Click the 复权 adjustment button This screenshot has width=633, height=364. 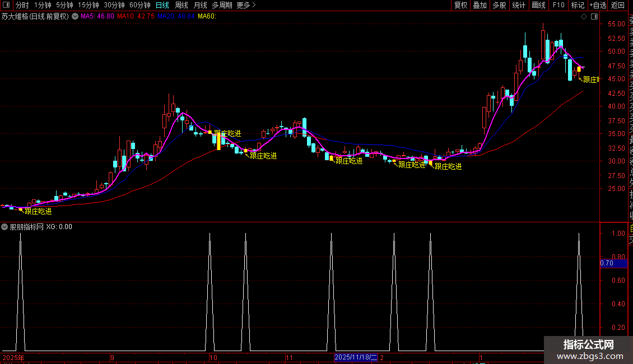460,6
